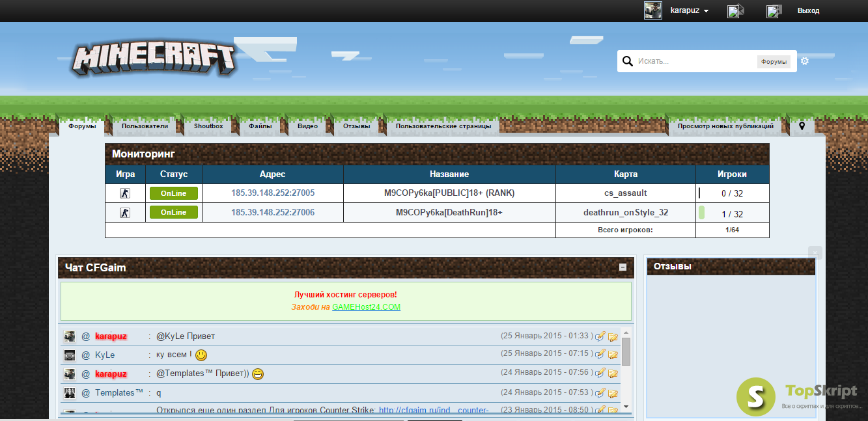This screenshot has width=868, height=421.
Task: Click Templates™ avatar in the chat
Action: click(x=70, y=393)
